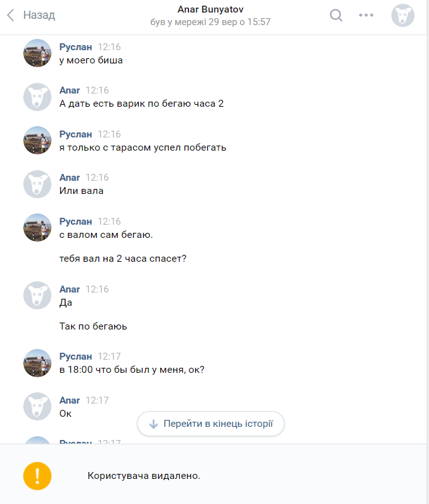Screen dimensions: 429x504
Task: Click the orange exclamation warning icon
Action: point(37,476)
